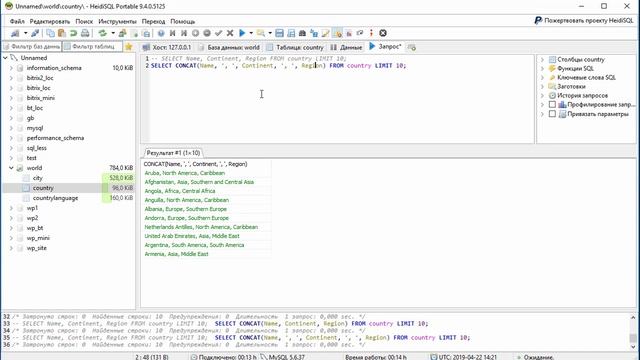Screen dimensions: 640x360
Task: Select the 'Angola, Africa, Central Africa' row
Action: (206, 191)
